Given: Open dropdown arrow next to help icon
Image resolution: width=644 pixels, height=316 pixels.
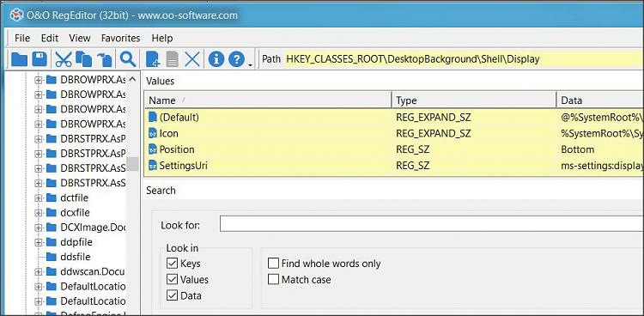Looking at the screenshot, I should point(250,65).
